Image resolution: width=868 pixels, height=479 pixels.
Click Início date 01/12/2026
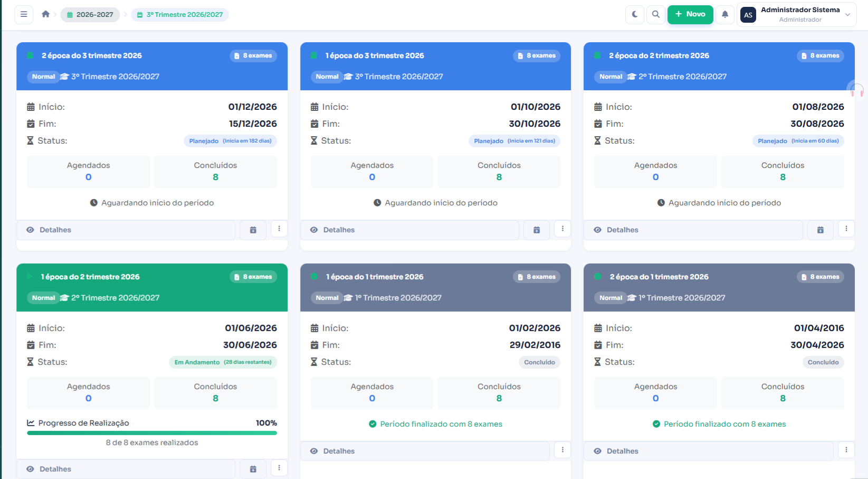pyautogui.click(x=253, y=107)
